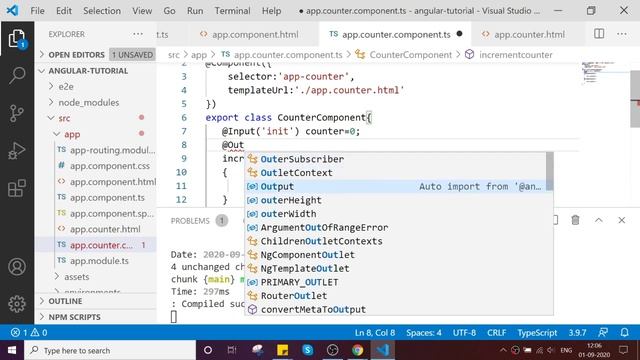The height and width of the screenshot is (360, 640).
Task: Close the bottom panel
Action: coord(622,220)
